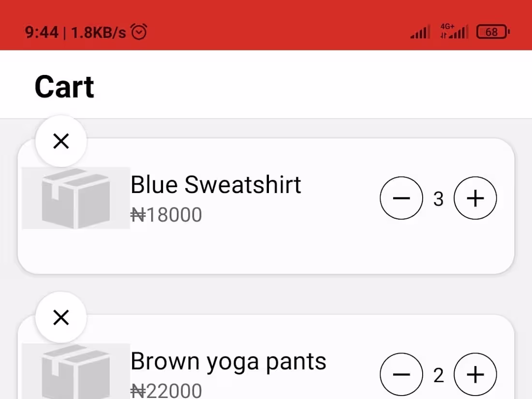Click the placeholder box icon for Blue Sweatshirt
The image size is (532, 399).
pyautogui.click(x=75, y=198)
